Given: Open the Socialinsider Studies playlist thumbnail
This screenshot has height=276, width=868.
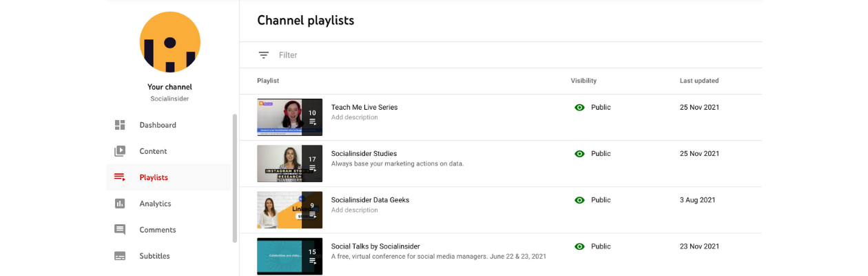Looking at the screenshot, I should [289, 164].
